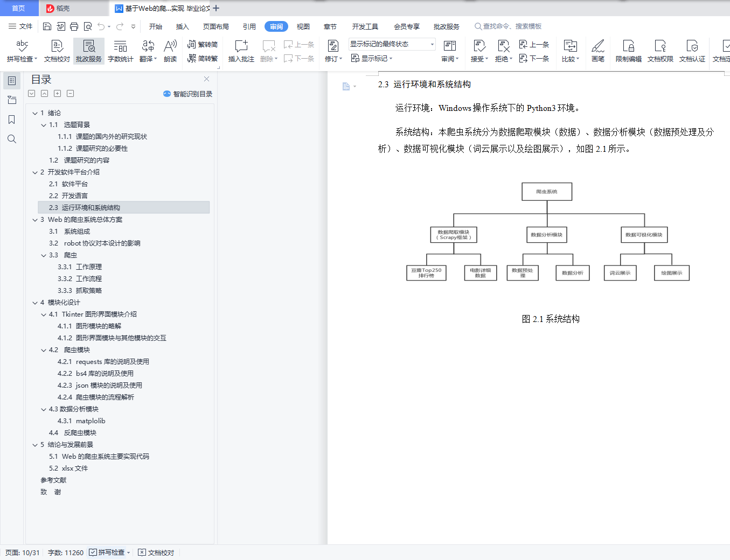Open the 文件 menu
Screen dimensions: 730x560
20,26
